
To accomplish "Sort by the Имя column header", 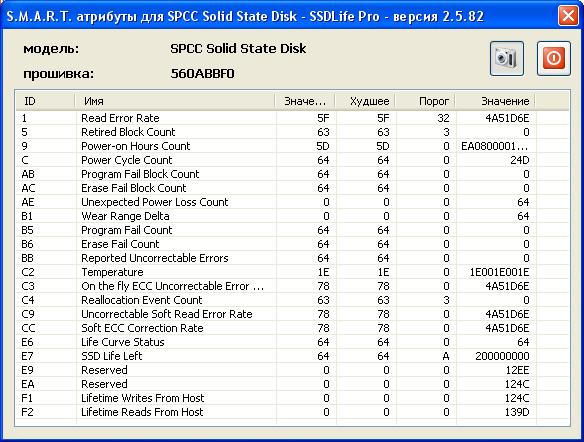I will (x=174, y=101).
